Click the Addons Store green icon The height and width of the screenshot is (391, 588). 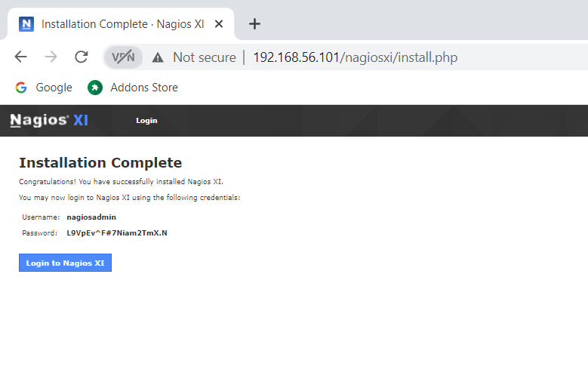point(95,88)
